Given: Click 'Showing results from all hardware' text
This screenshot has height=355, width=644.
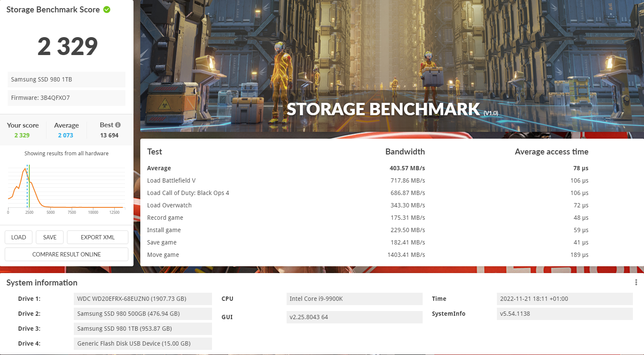Looking at the screenshot, I should [67, 154].
